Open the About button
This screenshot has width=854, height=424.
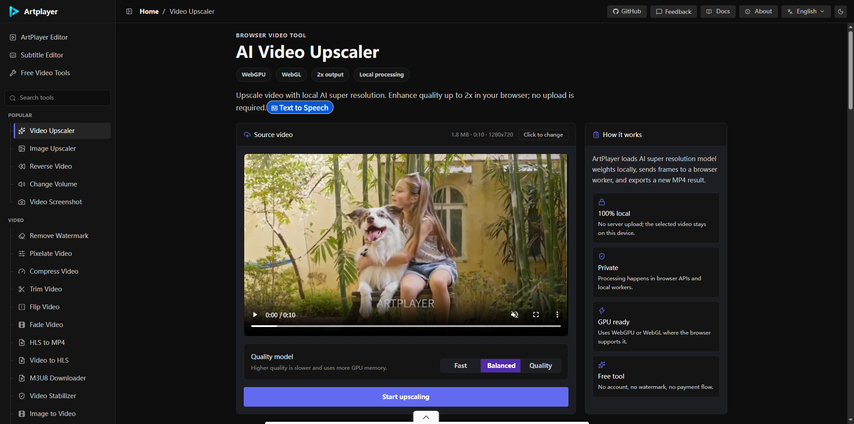click(x=758, y=11)
